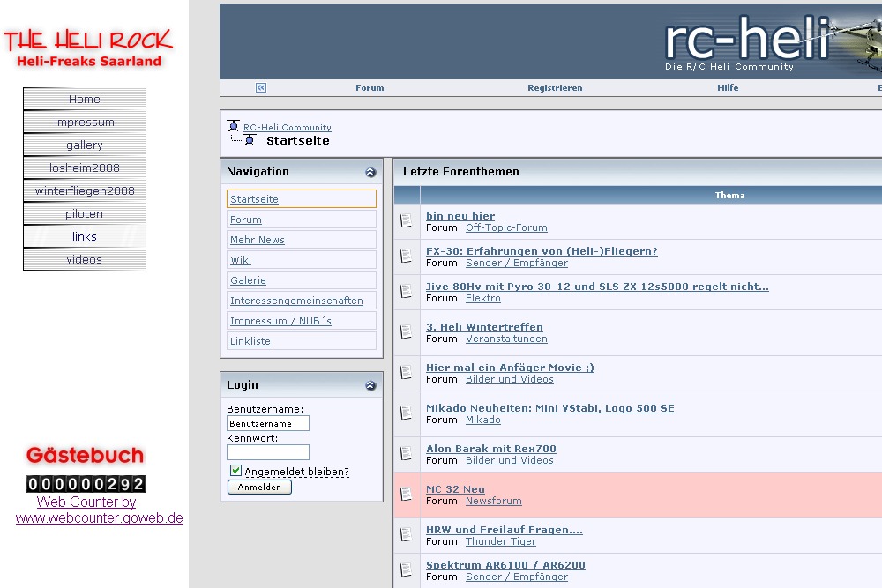Click the Benutzername input field
This screenshot has width=882, height=588.
[x=268, y=423]
